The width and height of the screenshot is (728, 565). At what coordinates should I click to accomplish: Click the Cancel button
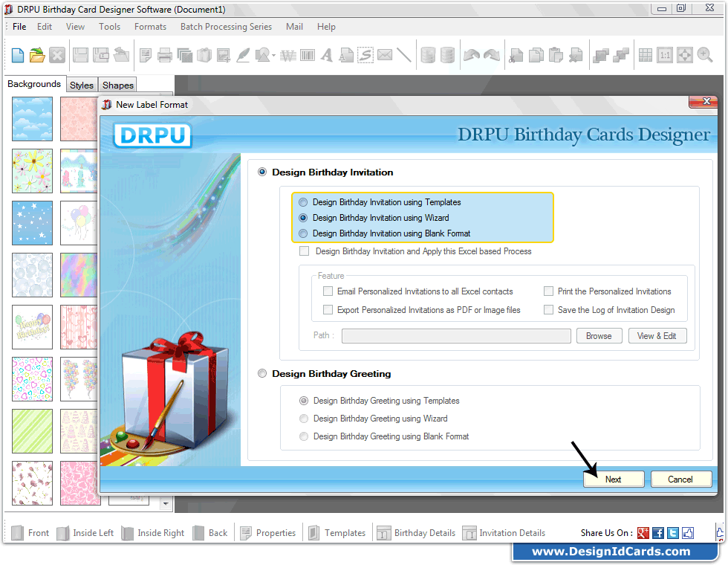(x=680, y=479)
